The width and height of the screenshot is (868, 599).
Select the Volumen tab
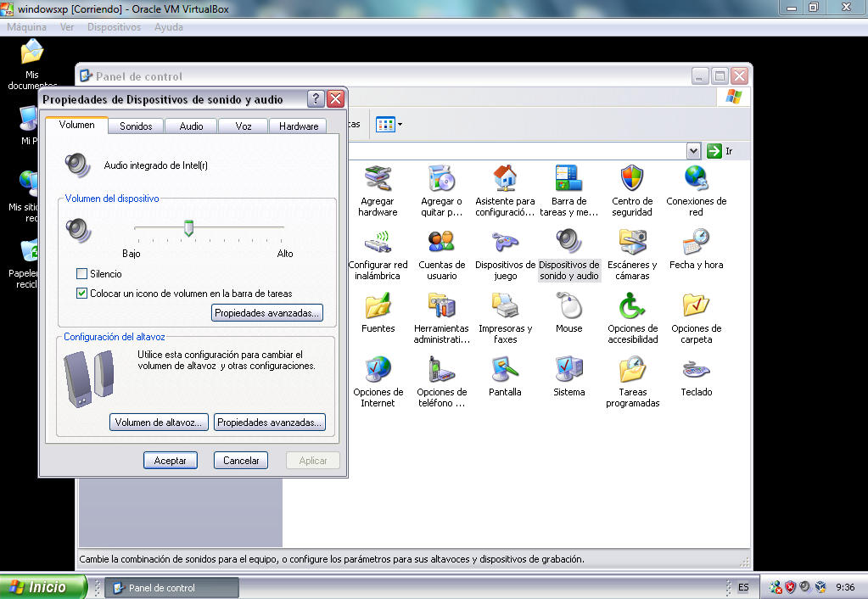pyautogui.click(x=76, y=125)
